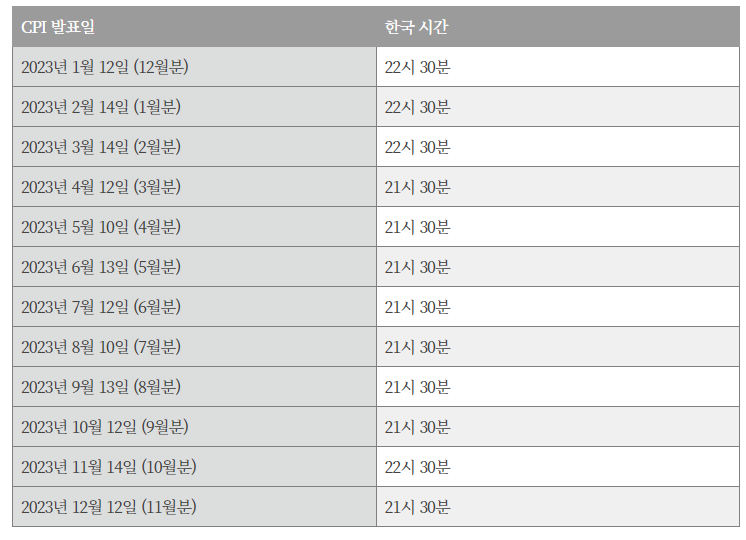Select the '2023년 6월 13일 (5월분)' cell
746x540 pixels.
(x=101, y=267)
